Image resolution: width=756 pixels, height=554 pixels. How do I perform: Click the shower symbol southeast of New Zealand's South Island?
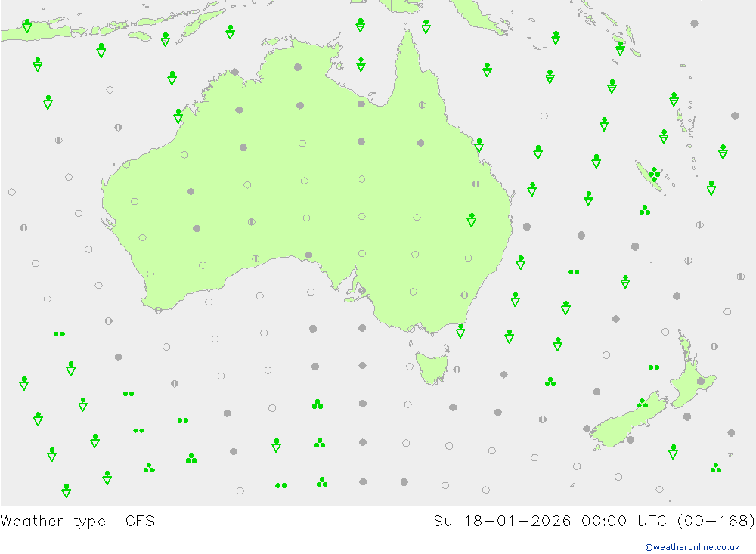pyautogui.click(x=674, y=452)
